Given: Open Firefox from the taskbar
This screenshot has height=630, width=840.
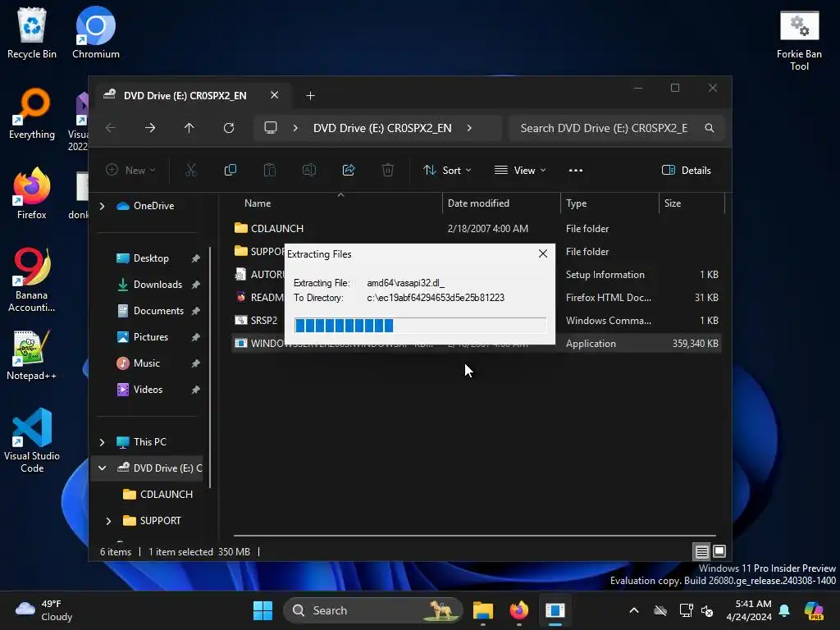Looking at the screenshot, I should point(518,610).
